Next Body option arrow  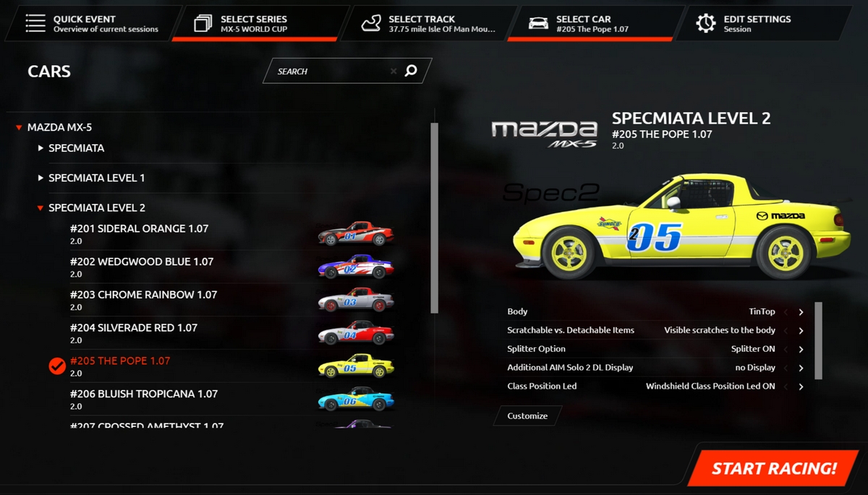click(x=801, y=312)
